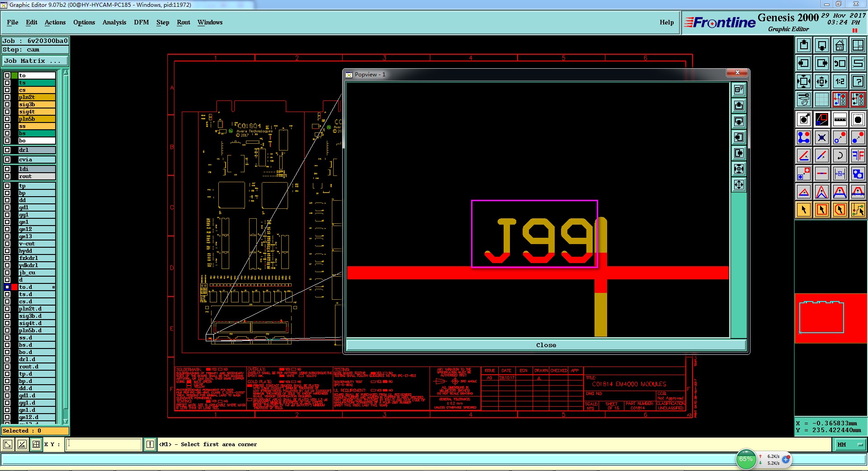868x471 pixels.
Task: Toggle the checkbox for layer to.d
Action: pyautogui.click(x=7, y=287)
